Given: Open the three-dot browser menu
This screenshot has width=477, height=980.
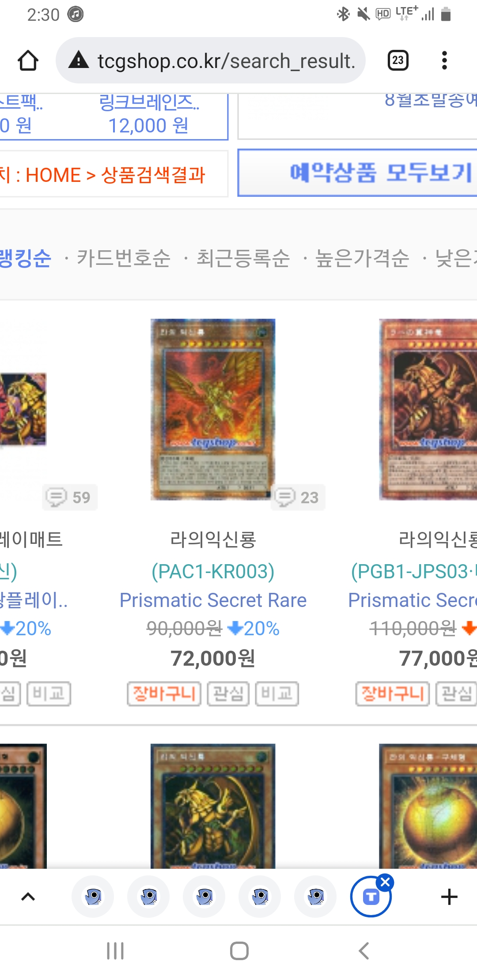Looking at the screenshot, I should coord(444,60).
